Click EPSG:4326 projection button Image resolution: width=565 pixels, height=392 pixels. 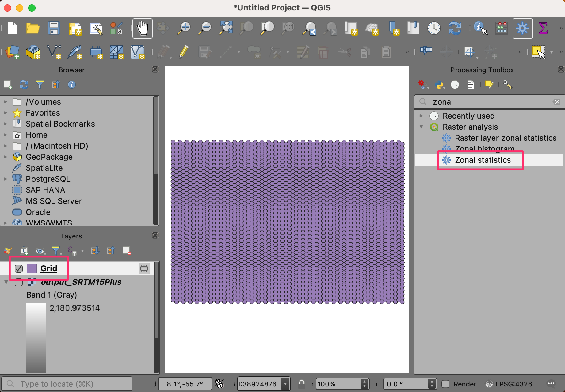point(509,384)
